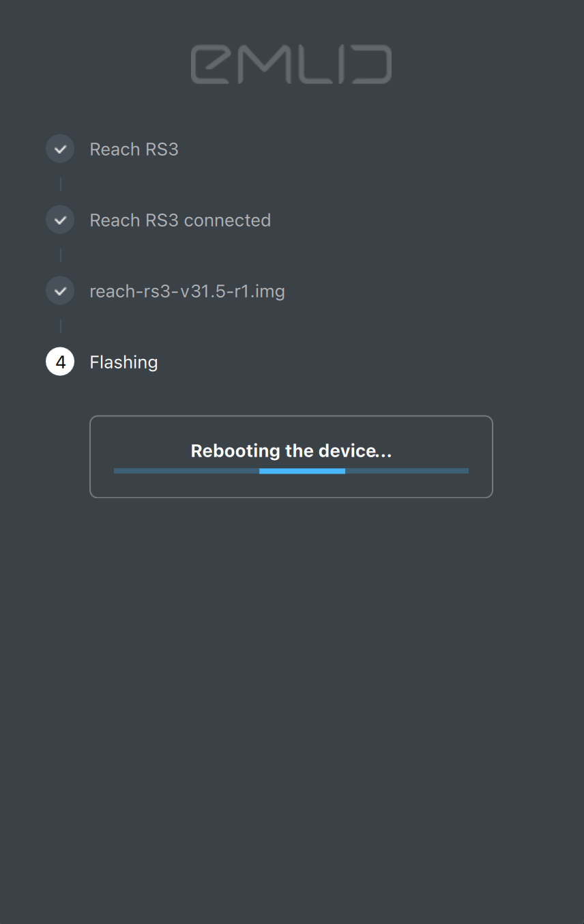584x924 pixels.
Task: Collapse the Reach RS3 connected step
Action: pyautogui.click(x=180, y=220)
